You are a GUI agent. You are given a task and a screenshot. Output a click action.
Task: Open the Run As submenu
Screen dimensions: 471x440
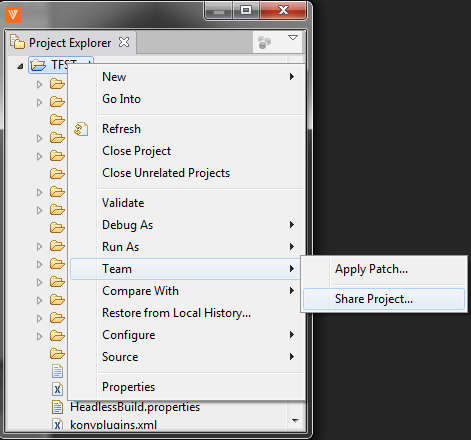pos(187,247)
